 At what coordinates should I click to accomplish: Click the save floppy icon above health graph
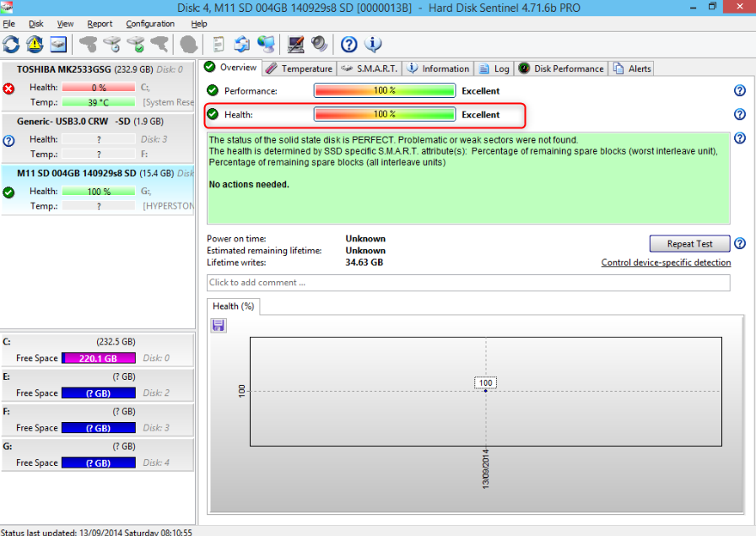(x=219, y=325)
